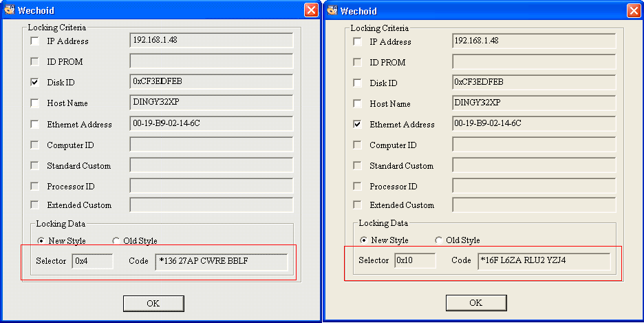Enable ID PROM checkbox in right window
The height and width of the screenshot is (323, 644).
click(x=358, y=63)
